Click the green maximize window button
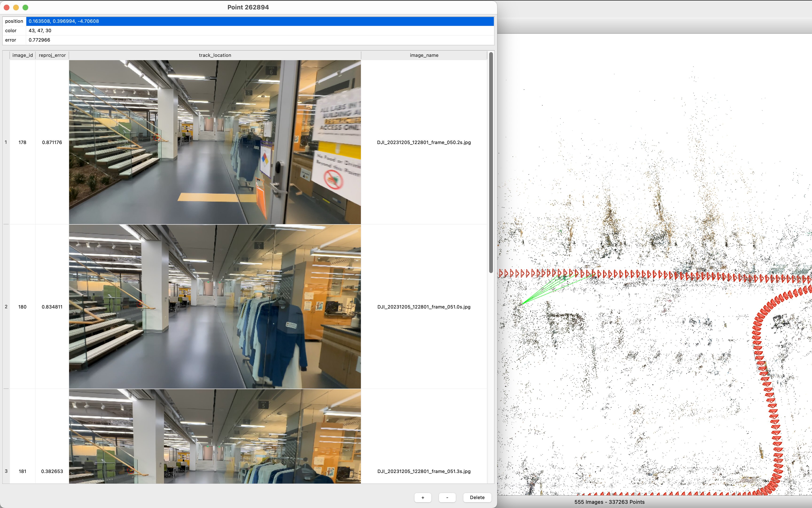This screenshot has height=508, width=812. click(x=25, y=7)
